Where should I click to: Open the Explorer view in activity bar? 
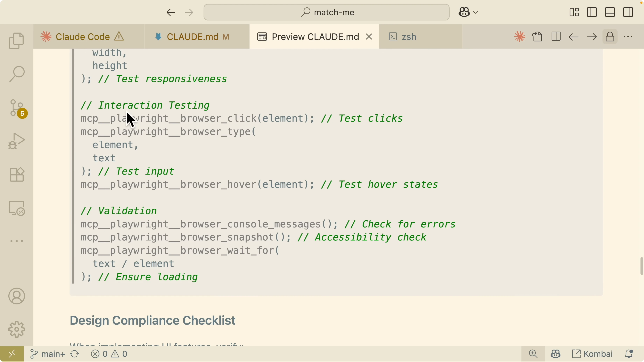coord(16,41)
